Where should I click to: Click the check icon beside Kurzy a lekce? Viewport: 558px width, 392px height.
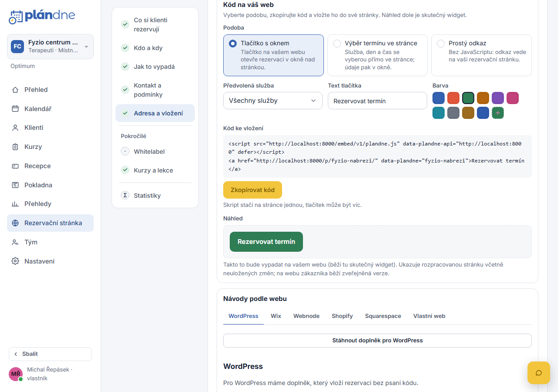click(125, 170)
